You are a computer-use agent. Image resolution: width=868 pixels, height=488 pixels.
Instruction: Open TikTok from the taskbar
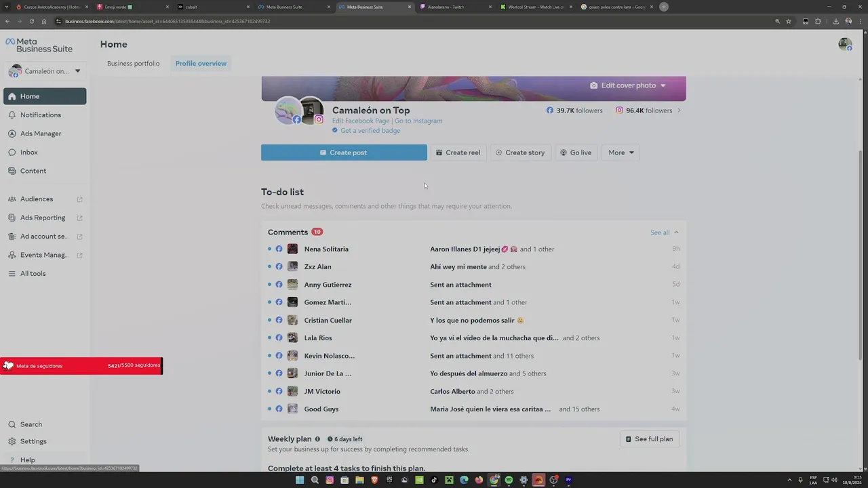coord(434,480)
